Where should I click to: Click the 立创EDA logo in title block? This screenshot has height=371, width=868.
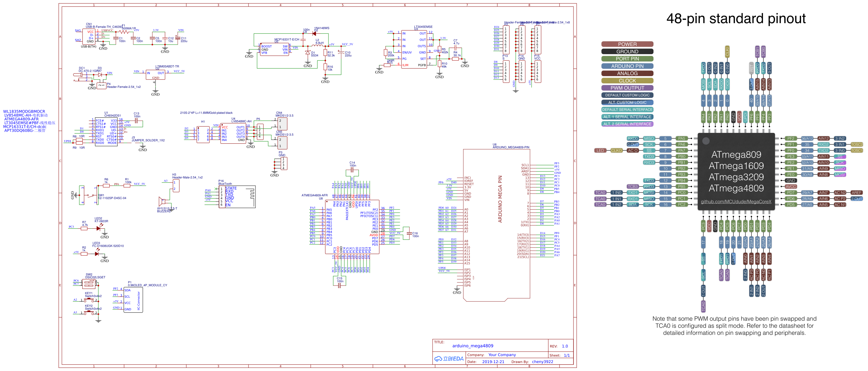(x=448, y=359)
